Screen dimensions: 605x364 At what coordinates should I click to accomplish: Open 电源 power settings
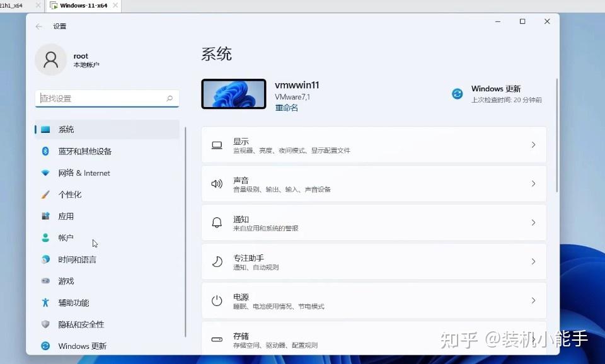coord(372,300)
